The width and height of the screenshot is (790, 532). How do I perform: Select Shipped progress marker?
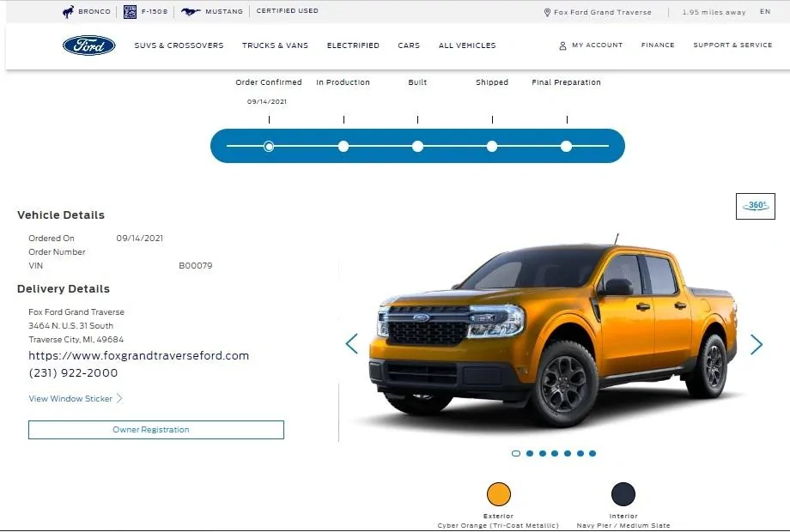492,147
